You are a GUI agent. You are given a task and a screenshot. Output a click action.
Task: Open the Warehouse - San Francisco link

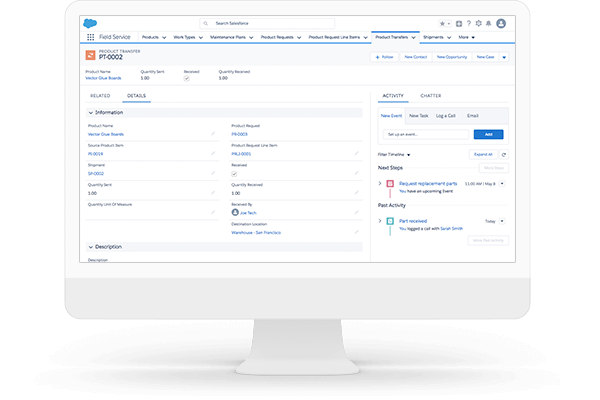pyautogui.click(x=256, y=232)
